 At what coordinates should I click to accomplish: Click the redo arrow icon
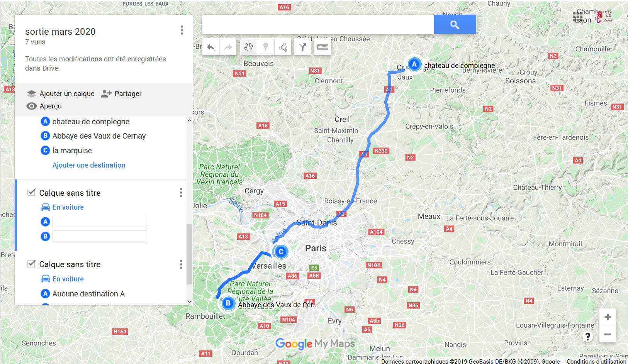point(228,47)
